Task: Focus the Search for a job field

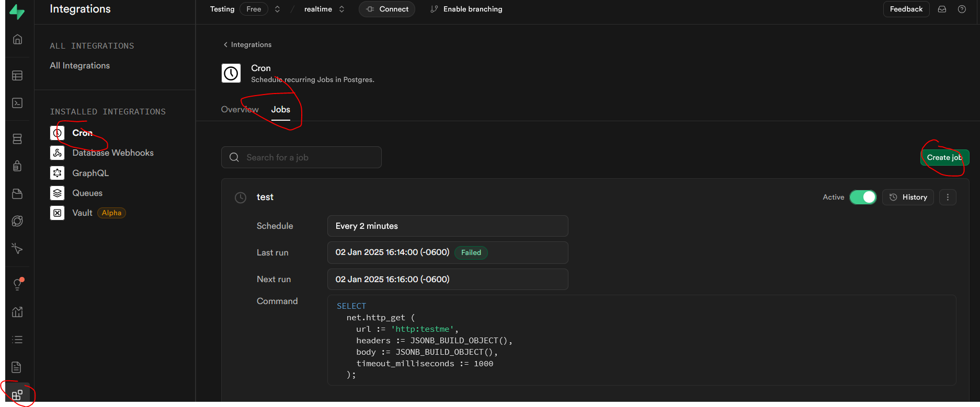Action: (x=301, y=157)
